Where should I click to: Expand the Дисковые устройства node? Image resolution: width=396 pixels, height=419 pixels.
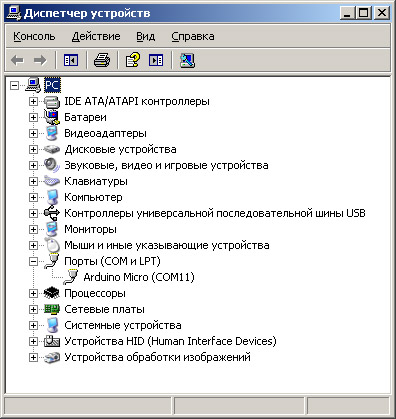[33, 149]
